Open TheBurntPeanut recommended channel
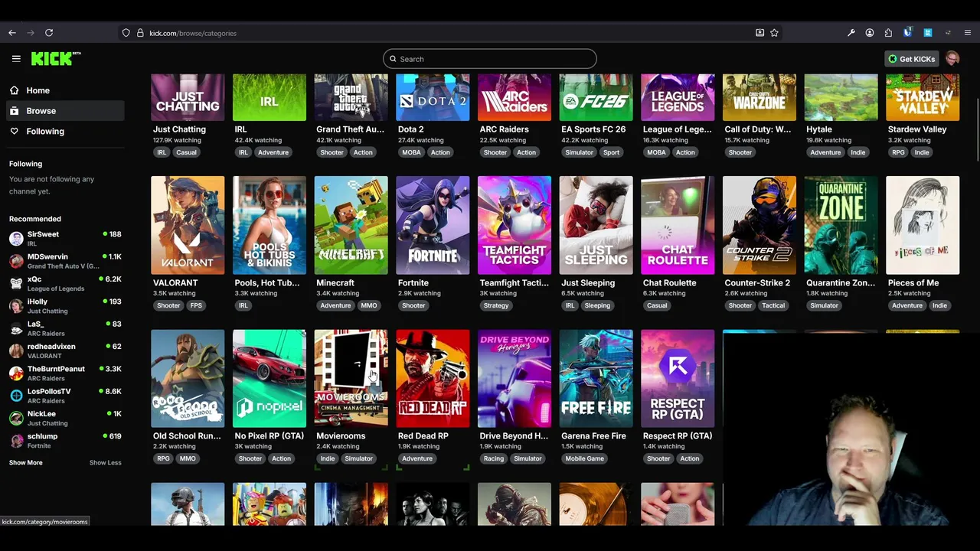 64,373
